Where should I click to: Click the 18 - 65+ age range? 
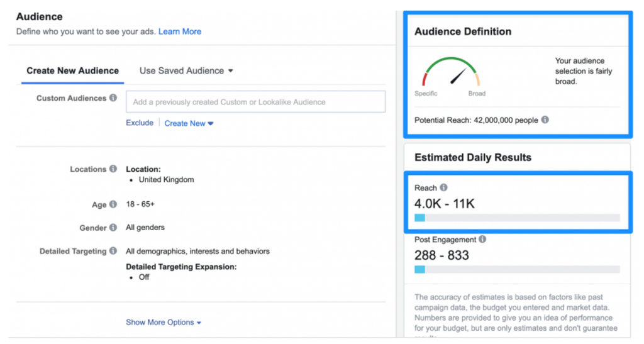(x=140, y=204)
